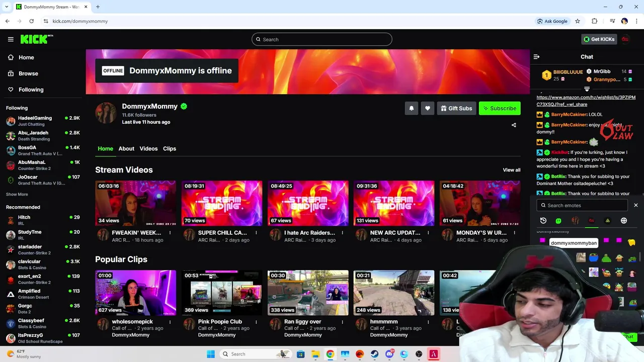Open clavicular recommended channel

pos(43,264)
